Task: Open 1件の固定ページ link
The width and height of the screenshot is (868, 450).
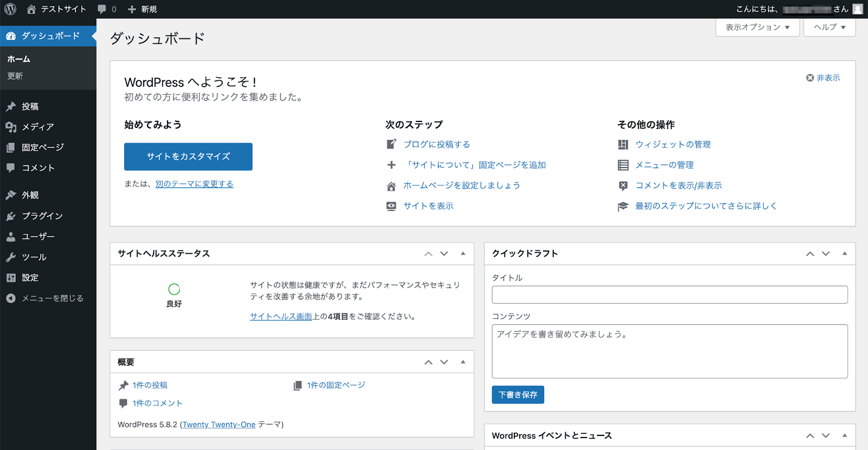Action: (336, 385)
